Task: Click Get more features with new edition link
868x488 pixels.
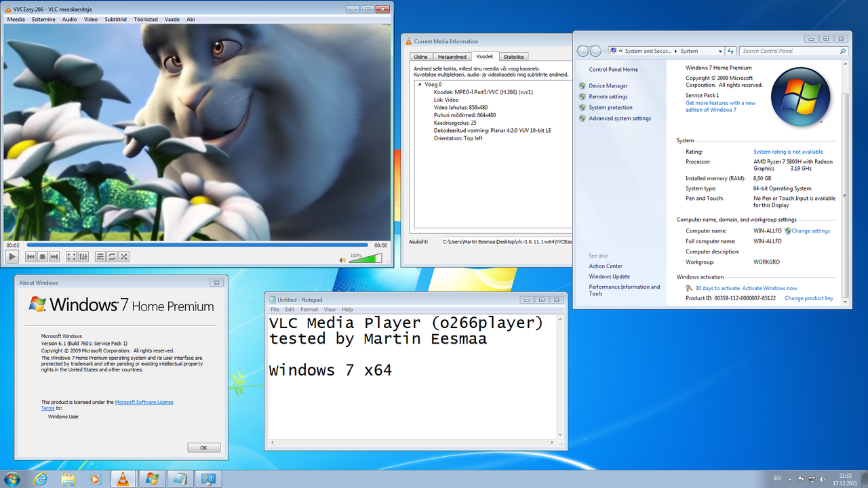Action: (x=720, y=106)
